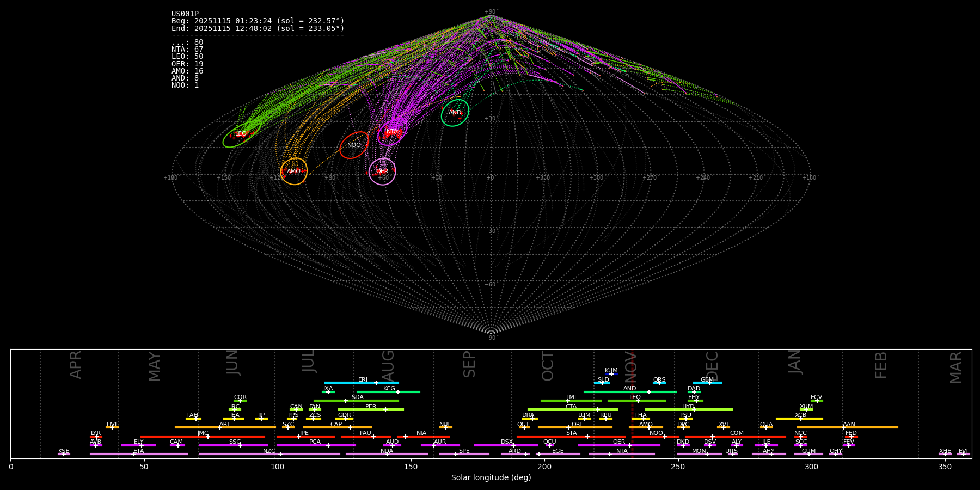Click the COM shower bar in the timeline

tap(737, 436)
